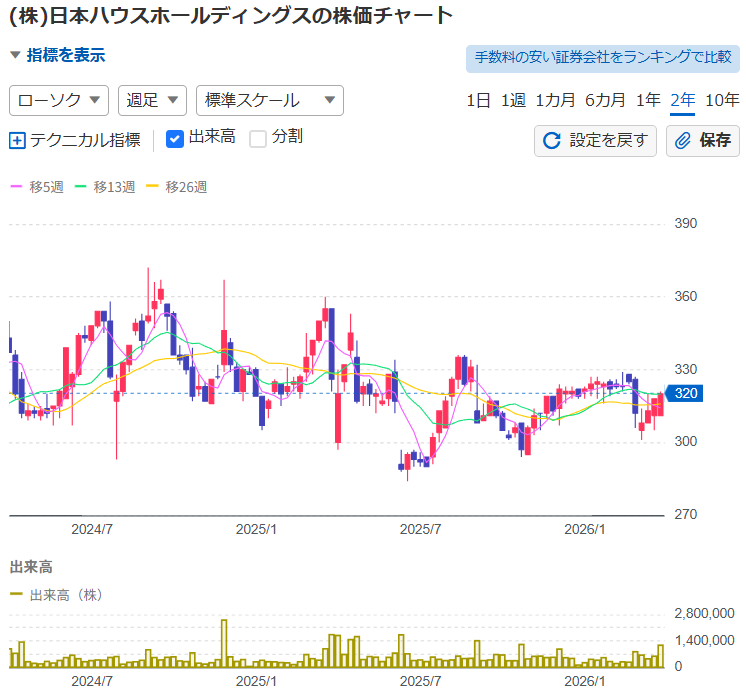746x696 pixels.
Task: Expand the 指標を表示 section
Action: coord(57,56)
